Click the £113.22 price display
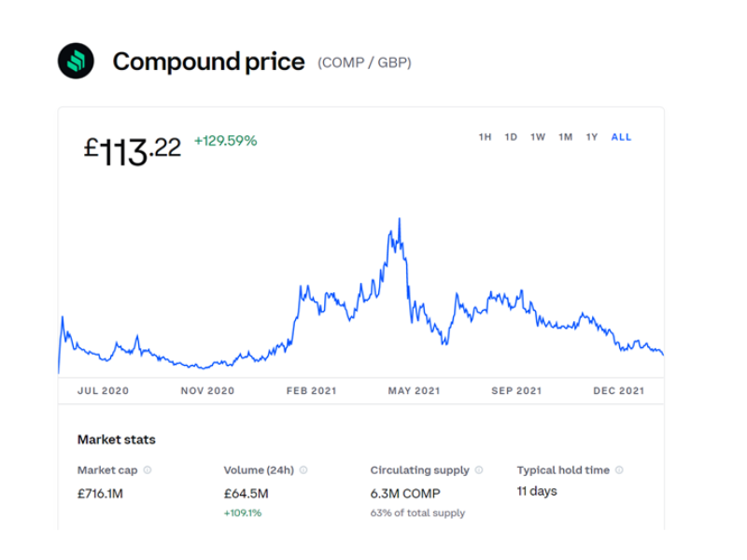747x560 pixels. coord(132,147)
